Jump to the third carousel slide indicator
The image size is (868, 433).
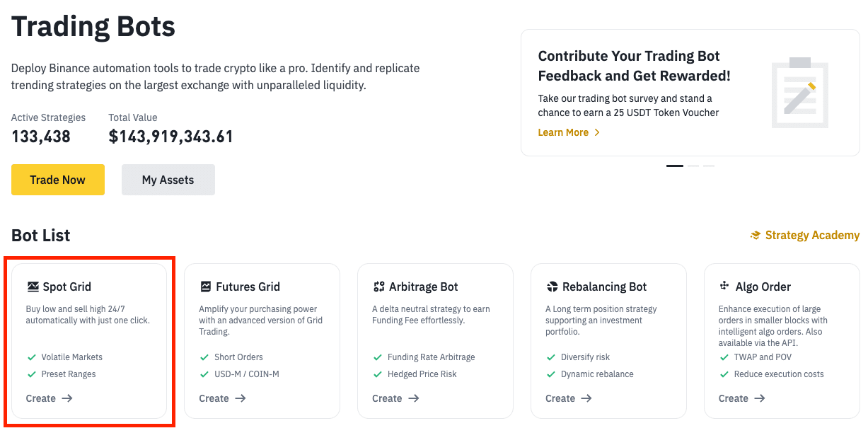click(709, 166)
